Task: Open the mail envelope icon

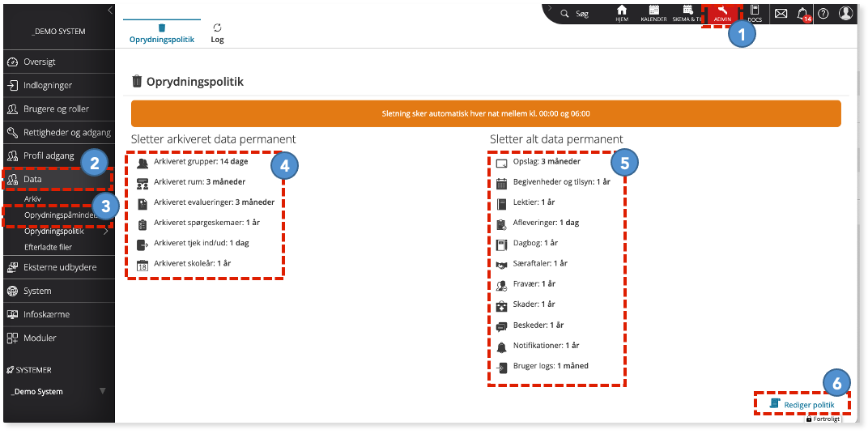Action: pos(781,13)
